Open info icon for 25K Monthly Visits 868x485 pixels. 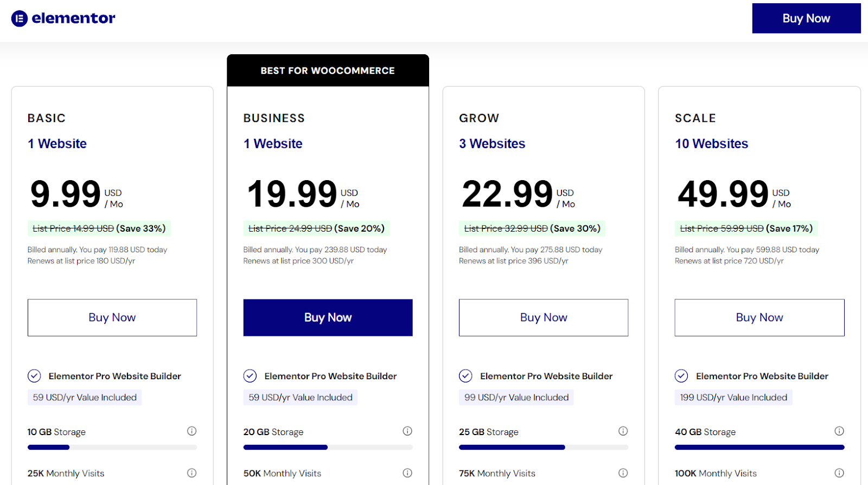tap(192, 473)
